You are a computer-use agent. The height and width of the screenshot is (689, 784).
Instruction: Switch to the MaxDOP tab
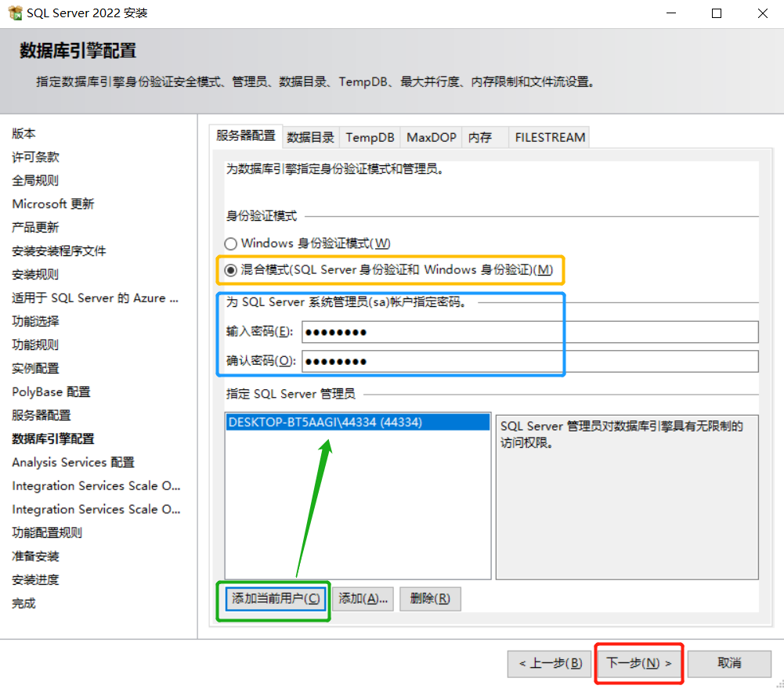click(431, 137)
